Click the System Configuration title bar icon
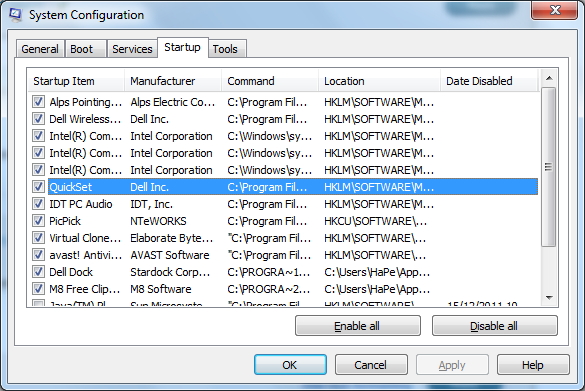The height and width of the screenshot is (391, 585). (x=15, y=15)
